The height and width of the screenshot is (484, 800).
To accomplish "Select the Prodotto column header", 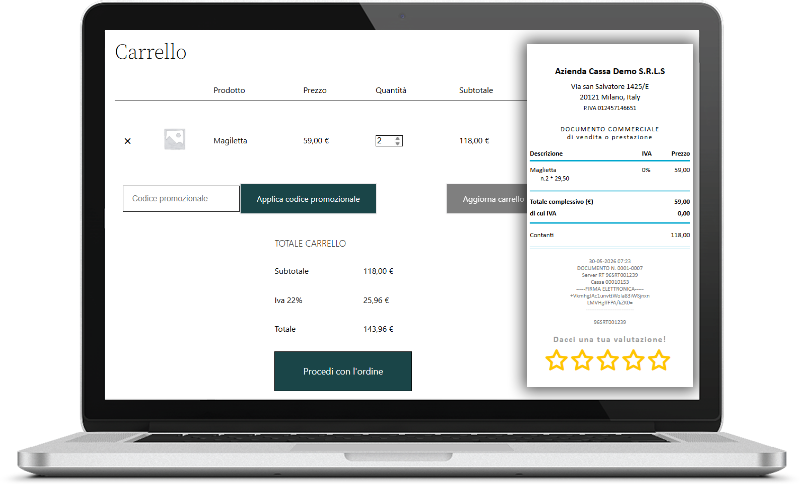I will coord(229,90).
